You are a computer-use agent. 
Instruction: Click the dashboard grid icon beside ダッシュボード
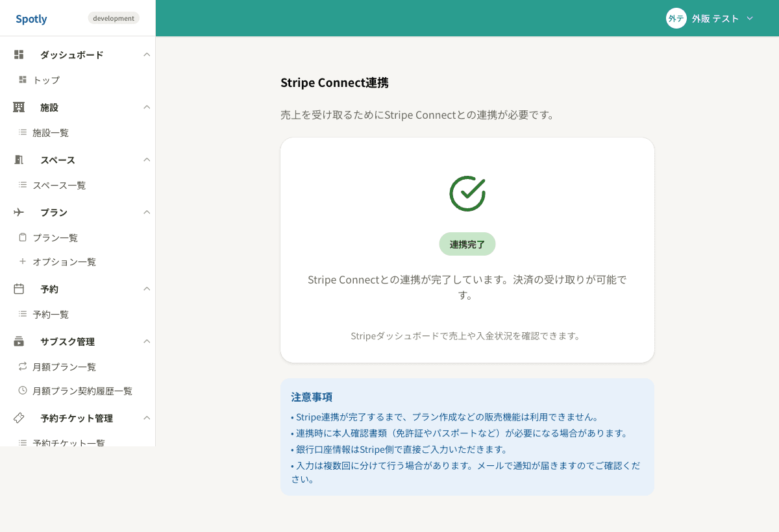19,54
